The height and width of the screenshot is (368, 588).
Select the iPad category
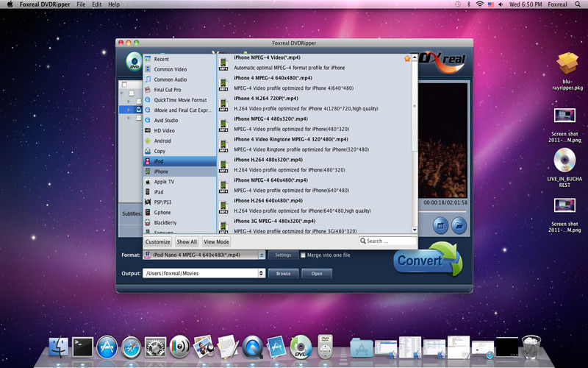pyautogui.click(x=179, y=192)
